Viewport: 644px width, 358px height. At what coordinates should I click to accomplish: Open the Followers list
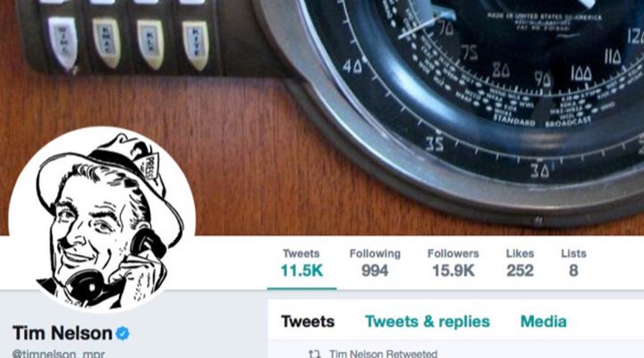click(453, 263)
